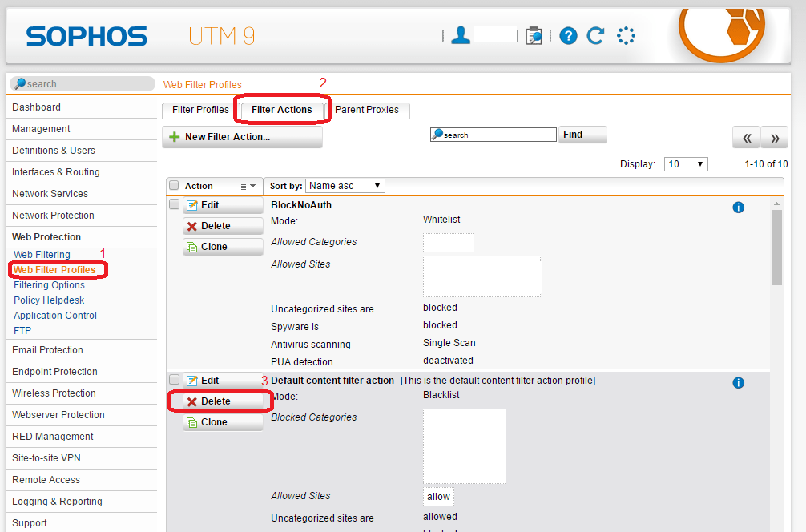The height and width of the screenshot is (532, 806).
Task: Go to next page with double-right arrow
Action: tap(775, 137)
